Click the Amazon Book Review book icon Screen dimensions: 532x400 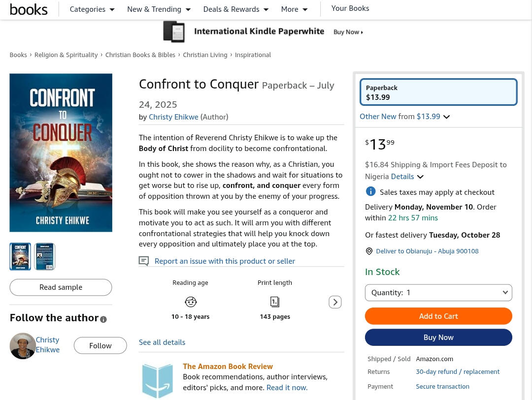pyautogui.click(x=158, y=380)
